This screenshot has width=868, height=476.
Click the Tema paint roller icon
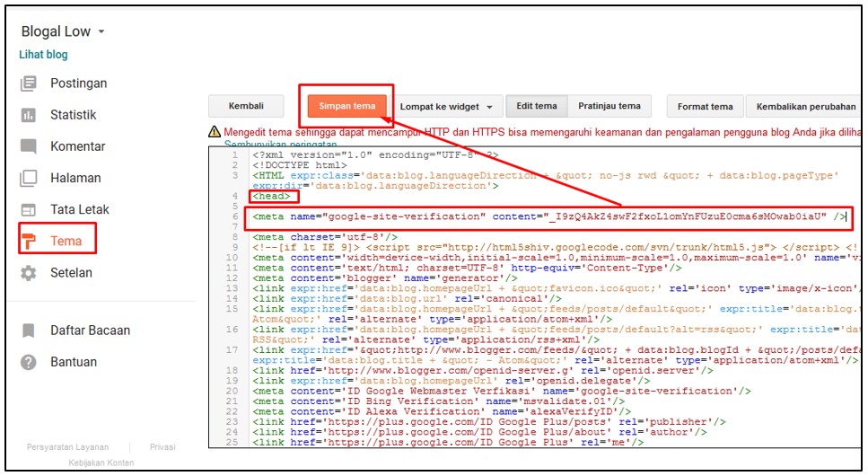[28, 241]
